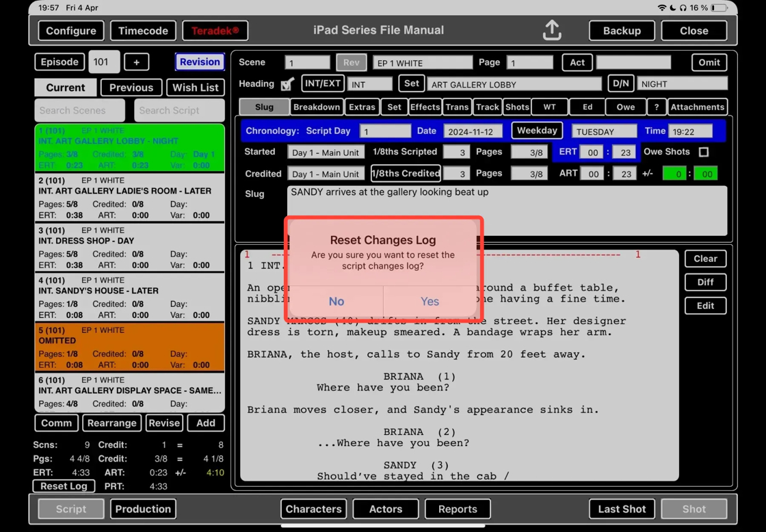Select scene 3 Dress Shop

[130, 247]
